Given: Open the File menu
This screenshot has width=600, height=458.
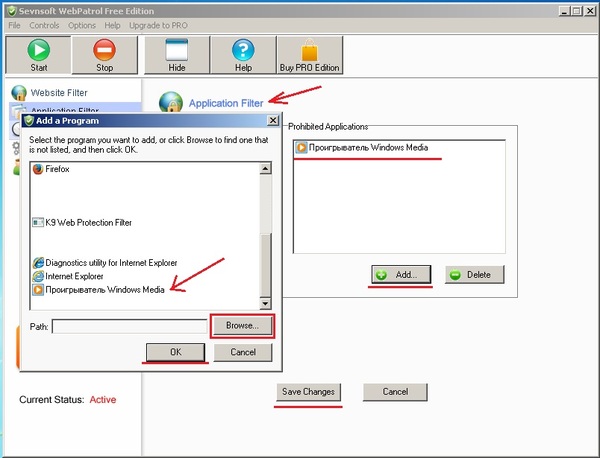Looking at the screenshot, I should pos(14,24).
